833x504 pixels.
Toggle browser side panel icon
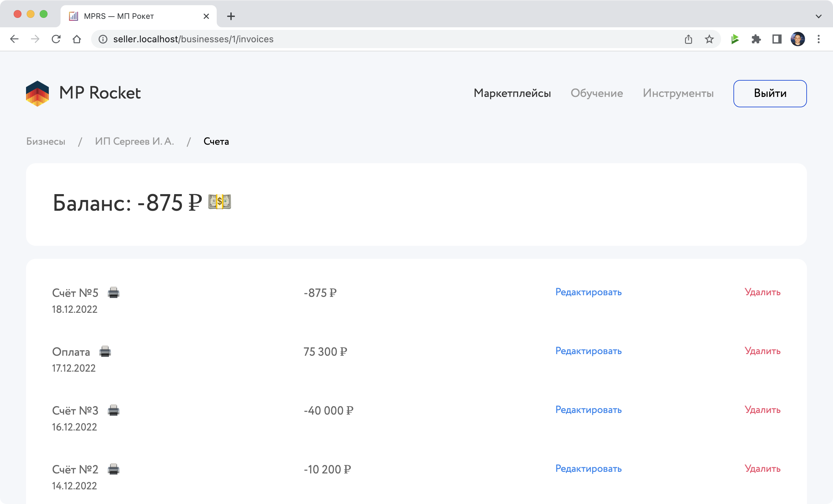click(x=776, y=39)
